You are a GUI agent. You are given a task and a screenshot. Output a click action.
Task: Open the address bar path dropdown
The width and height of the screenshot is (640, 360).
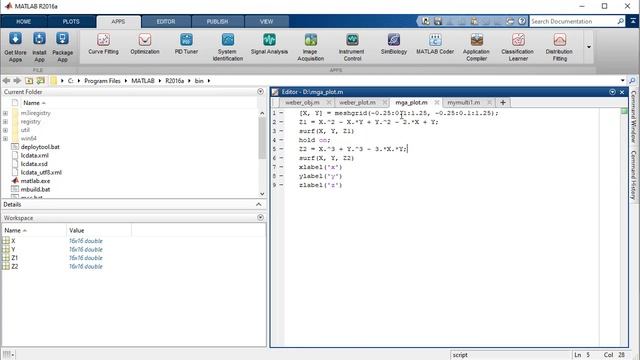click(622, 80)
